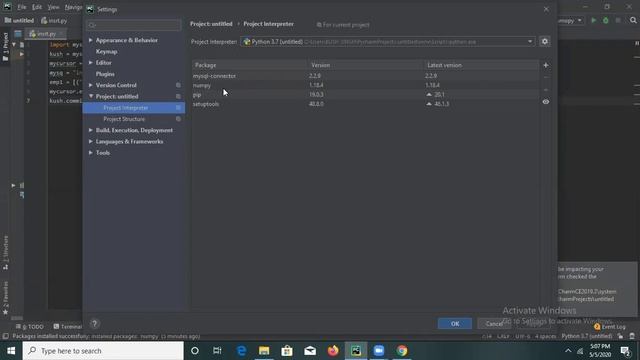
Task: Click Python 3.7 interpreter in status bar
Action: pos(587,336)
